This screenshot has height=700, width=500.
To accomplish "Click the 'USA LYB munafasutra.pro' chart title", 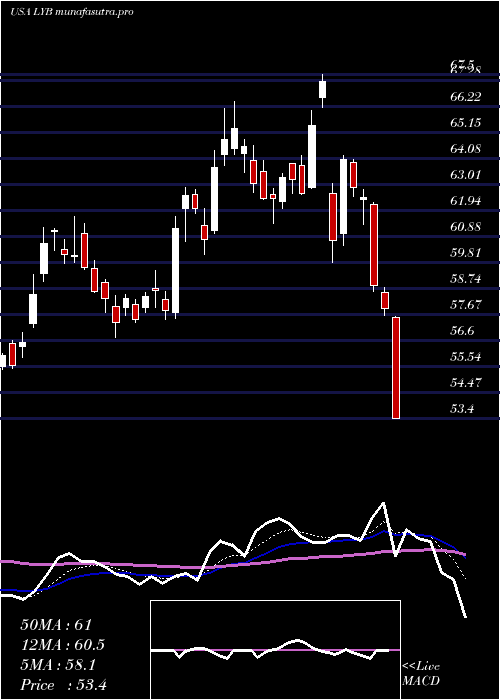I will tap(71, 12).
